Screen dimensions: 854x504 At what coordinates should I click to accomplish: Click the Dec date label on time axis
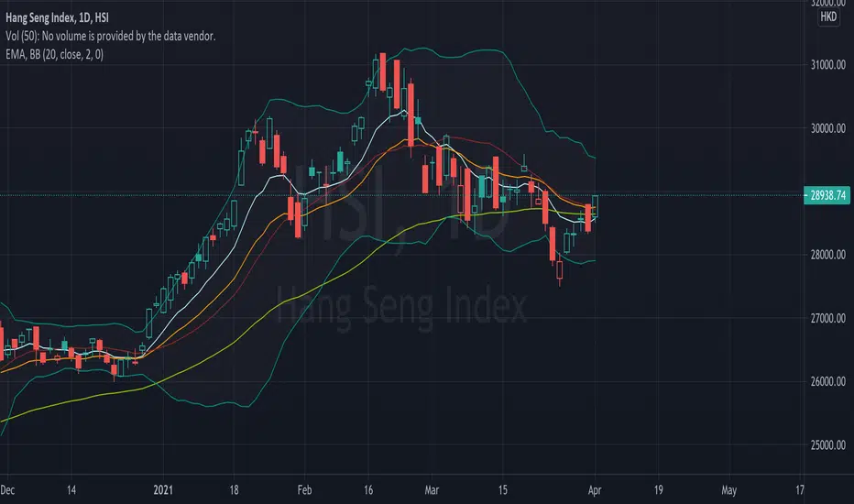coord(7,490)
